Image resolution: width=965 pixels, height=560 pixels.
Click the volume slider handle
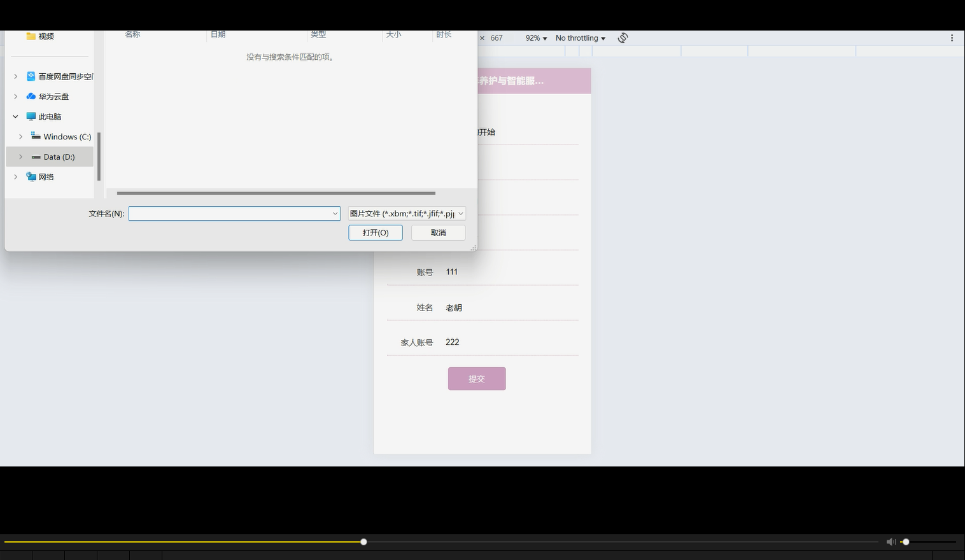[x=906, y=542]
